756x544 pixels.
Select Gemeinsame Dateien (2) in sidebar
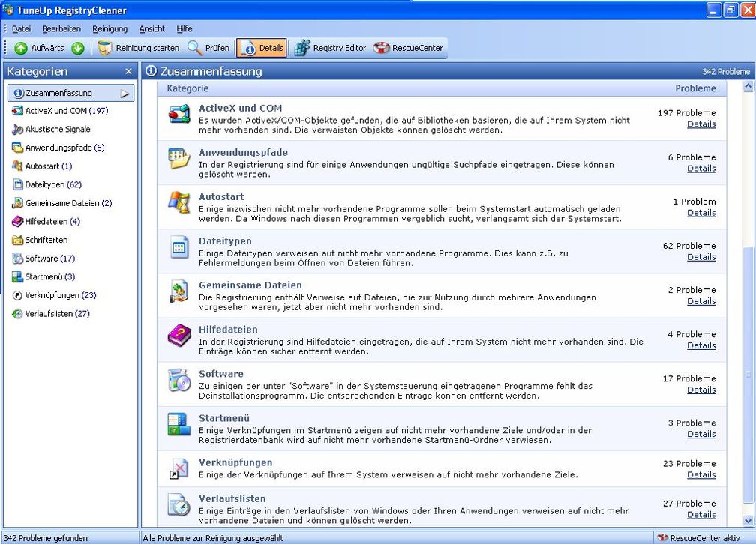click(x=62, y=203)
